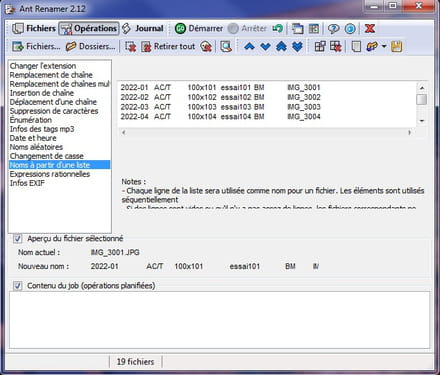Click the add Fichiers... button
The image size is (440, 375).
pyautogui.click(x=36, y=46)
